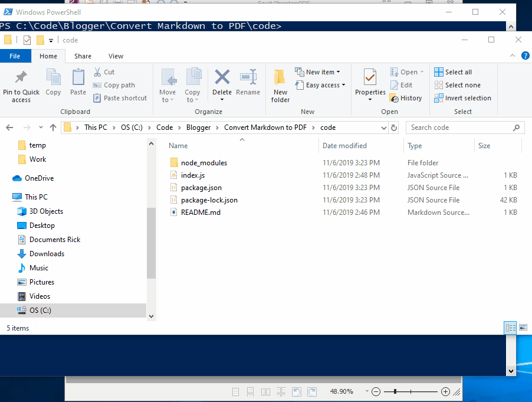
Task: Click Select all in ribbon
Action: pyautogui.click(x=453, y=72)
